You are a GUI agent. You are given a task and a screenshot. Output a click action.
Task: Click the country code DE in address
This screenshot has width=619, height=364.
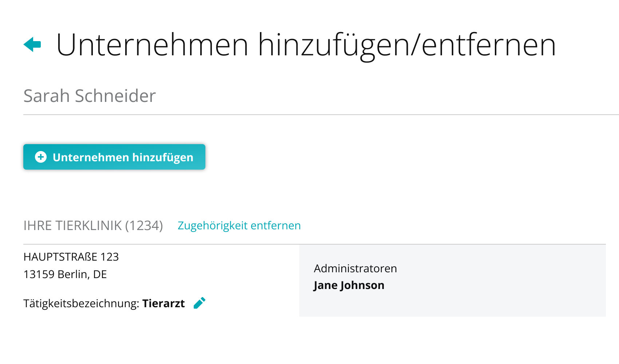click(100, 274)
